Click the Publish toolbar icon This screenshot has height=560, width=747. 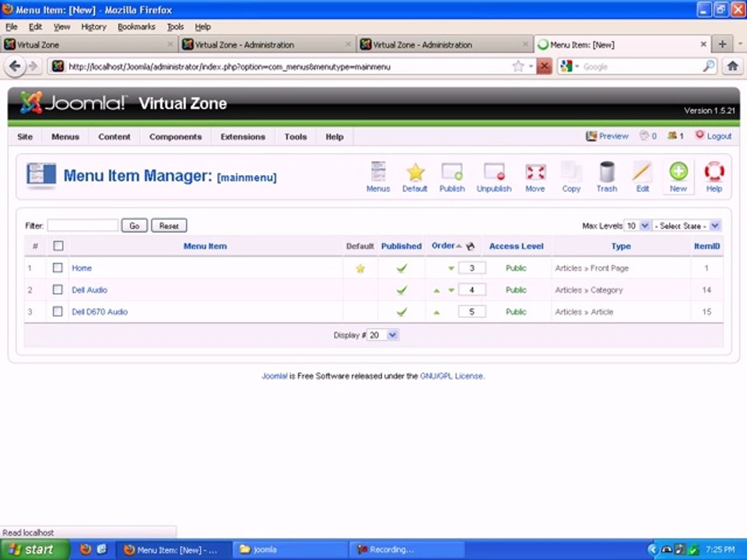coord(451,177)
